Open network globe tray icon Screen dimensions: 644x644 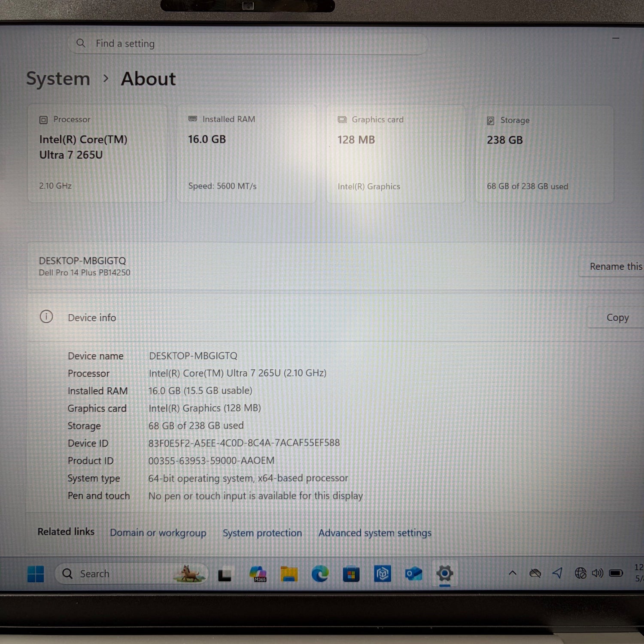(580, 573)
